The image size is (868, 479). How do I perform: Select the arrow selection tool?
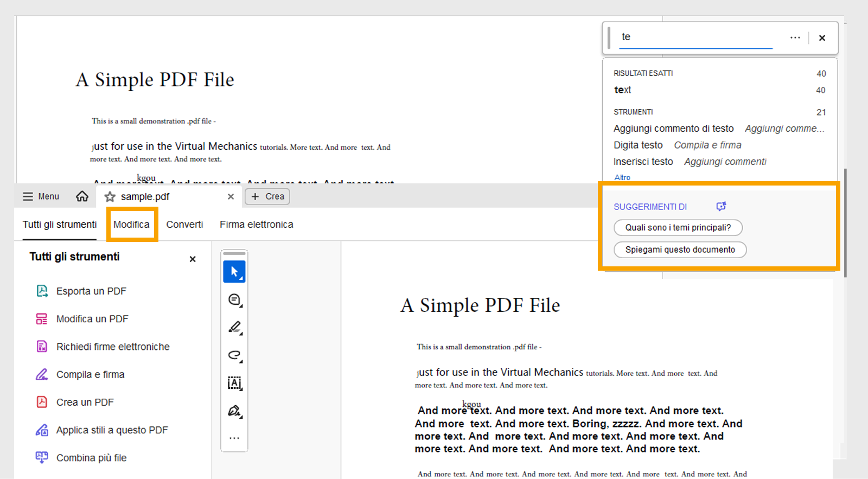tap(234, 272)
